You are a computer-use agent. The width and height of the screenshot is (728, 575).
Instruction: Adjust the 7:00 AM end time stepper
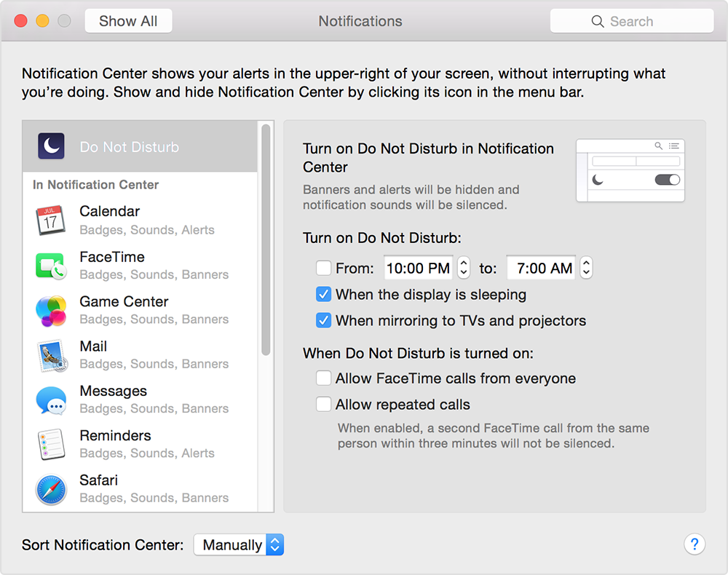pyautogui.click(x=586, y=269)
